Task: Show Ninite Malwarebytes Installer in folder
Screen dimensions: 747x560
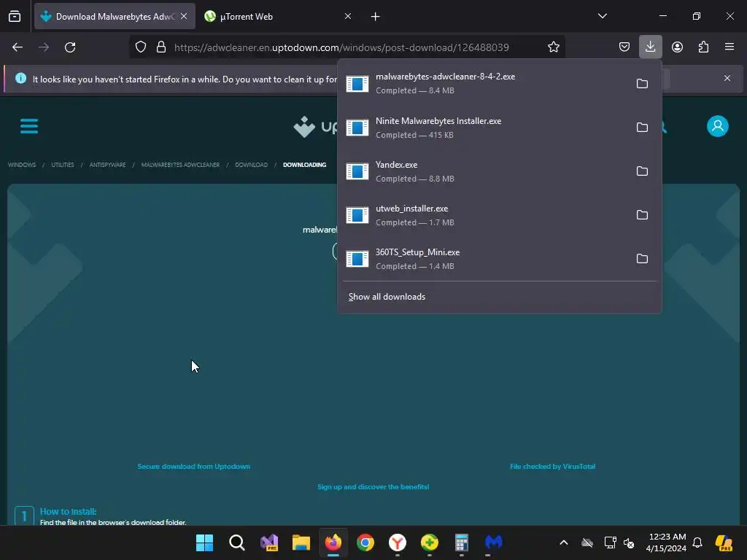Action: click(x=642, y=128)
